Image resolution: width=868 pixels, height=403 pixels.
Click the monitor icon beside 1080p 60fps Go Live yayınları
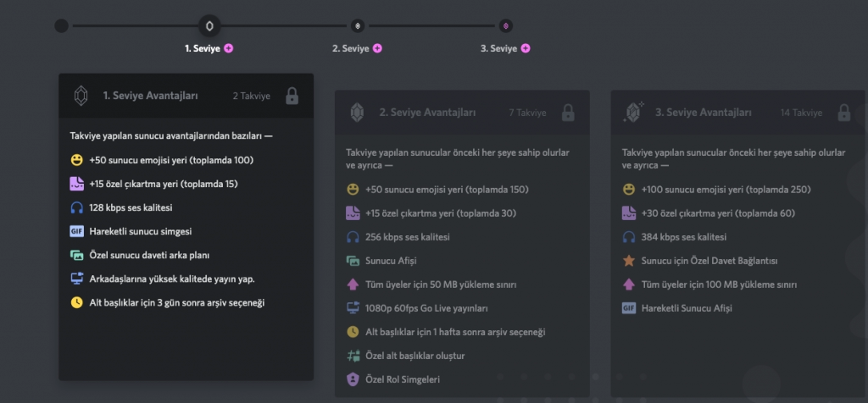tap(353, 308)
